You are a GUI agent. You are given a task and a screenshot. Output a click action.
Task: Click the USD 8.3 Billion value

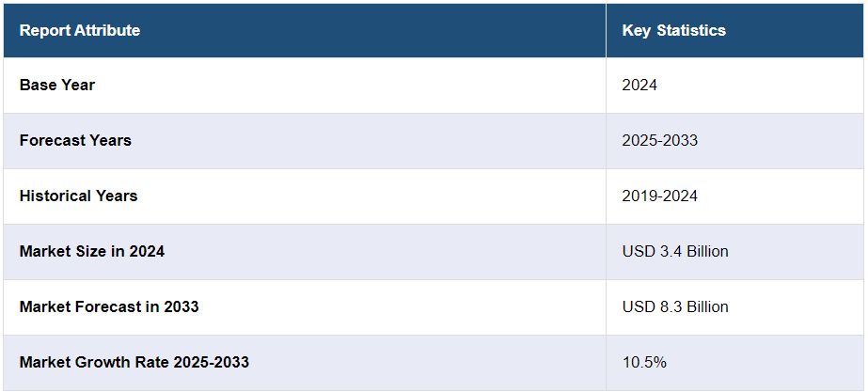pyautogui.click(x=675, y=307)
